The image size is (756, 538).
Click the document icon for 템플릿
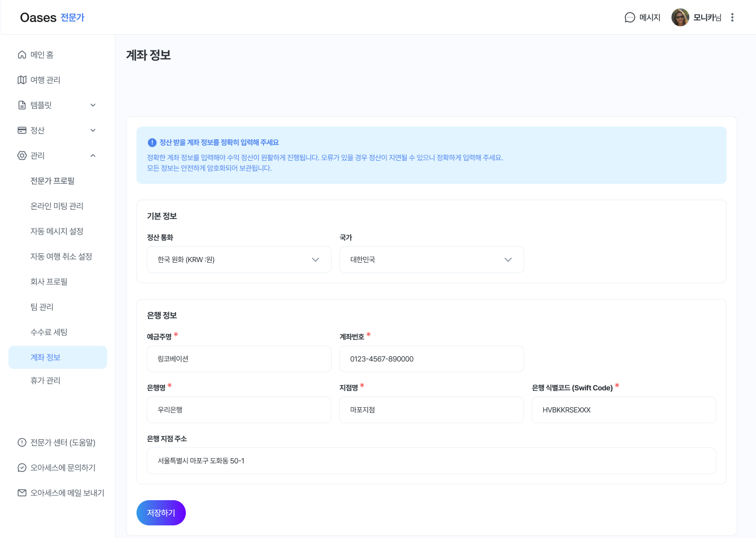point(22,105)
